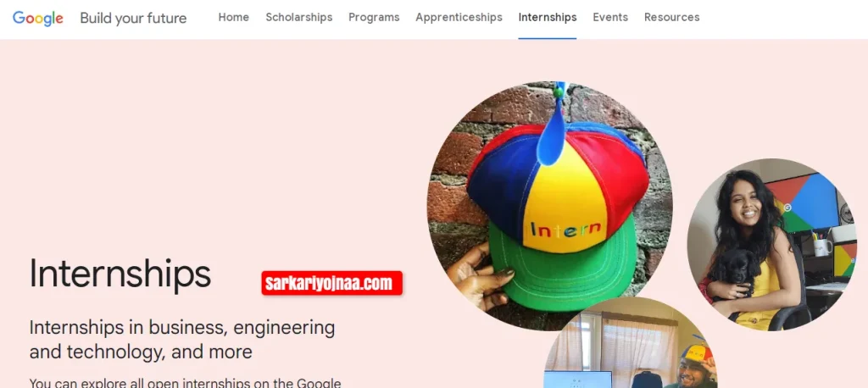This screenshot has height=388, width=868.
Task: Open Resources in the top navigation
Action: coord(671,17)
